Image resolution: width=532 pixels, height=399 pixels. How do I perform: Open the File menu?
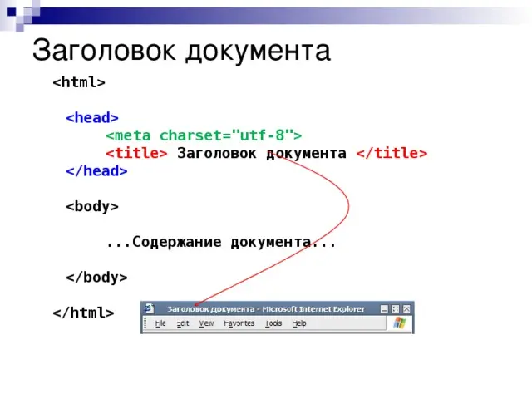[x=160, y=323]
